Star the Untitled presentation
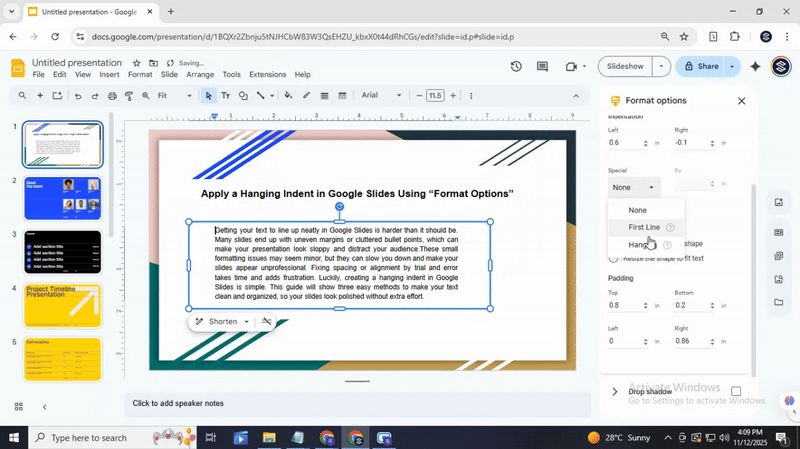Screen dimensions: 800x449 (136, 62)
